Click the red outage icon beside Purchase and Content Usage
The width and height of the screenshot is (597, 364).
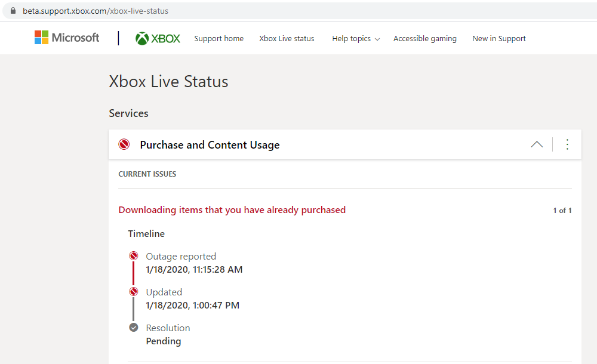124,144
